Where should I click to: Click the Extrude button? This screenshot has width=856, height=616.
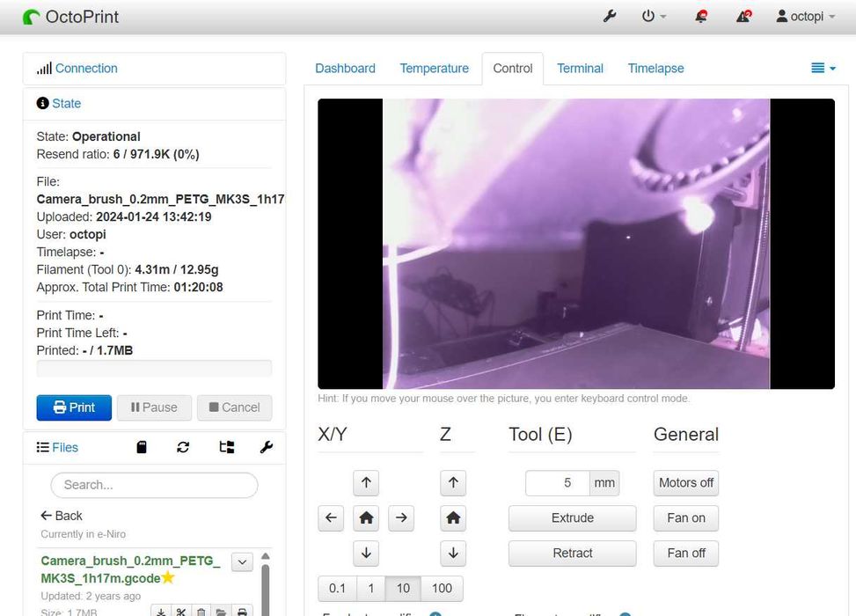coord(572,517)
